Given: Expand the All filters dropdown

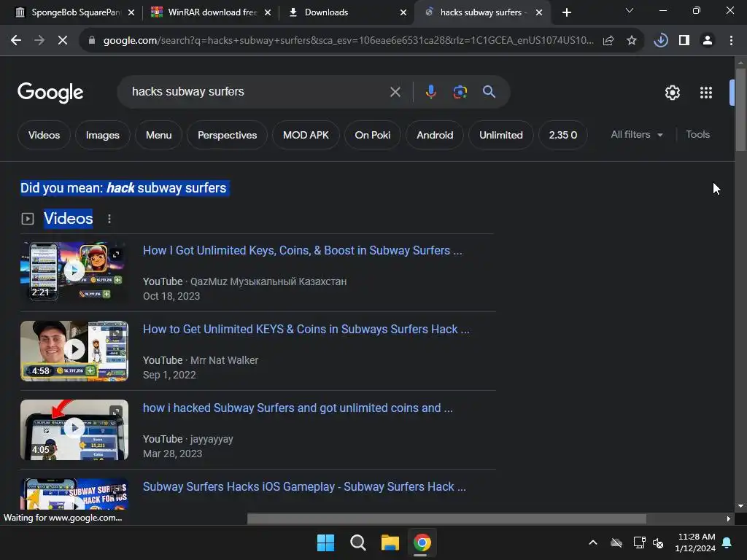Looking at the screenshot, I should 637,135.
